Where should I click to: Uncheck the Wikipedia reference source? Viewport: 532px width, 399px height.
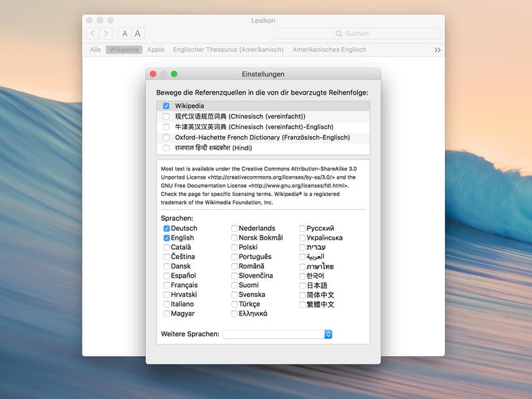click(x=166, y=106)
